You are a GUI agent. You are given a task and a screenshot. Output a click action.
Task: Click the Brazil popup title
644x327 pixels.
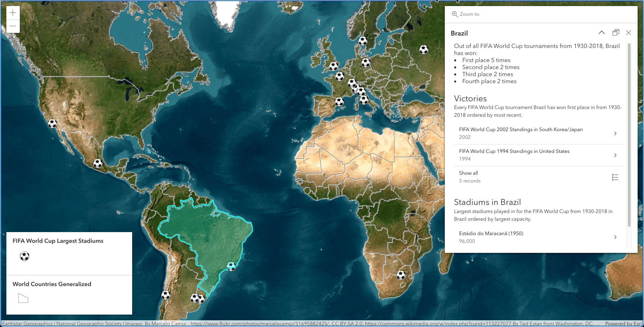[x=459, y=33]
